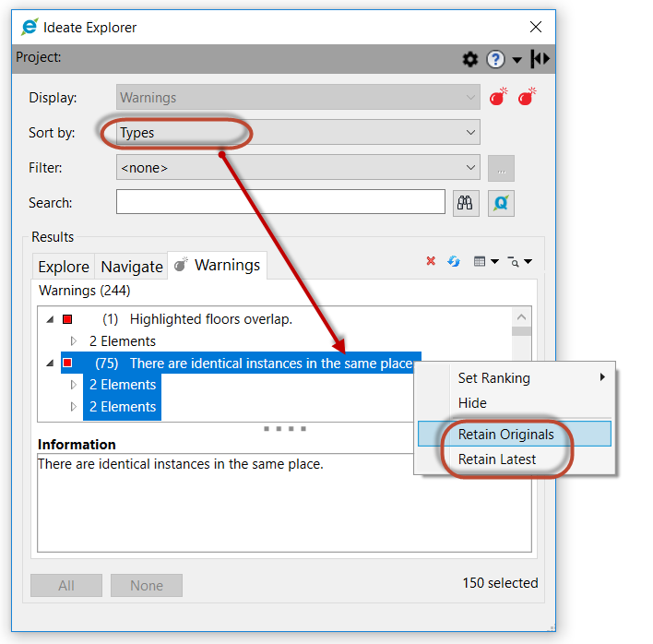Click the blue refresh icon in Results
Screen dimensions: 653x644
[x=454, y=262]
